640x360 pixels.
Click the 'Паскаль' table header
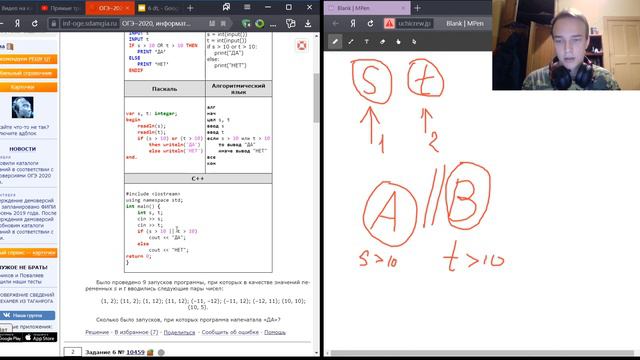tap(164, 89)
